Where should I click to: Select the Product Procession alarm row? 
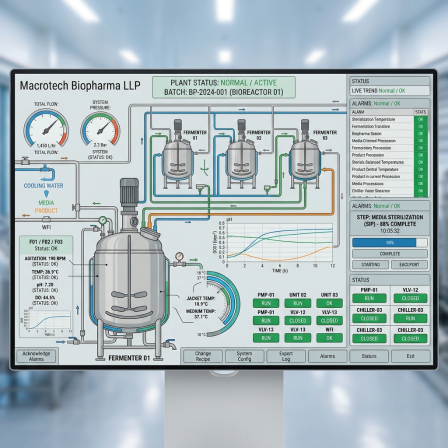[x=389, y=155]
